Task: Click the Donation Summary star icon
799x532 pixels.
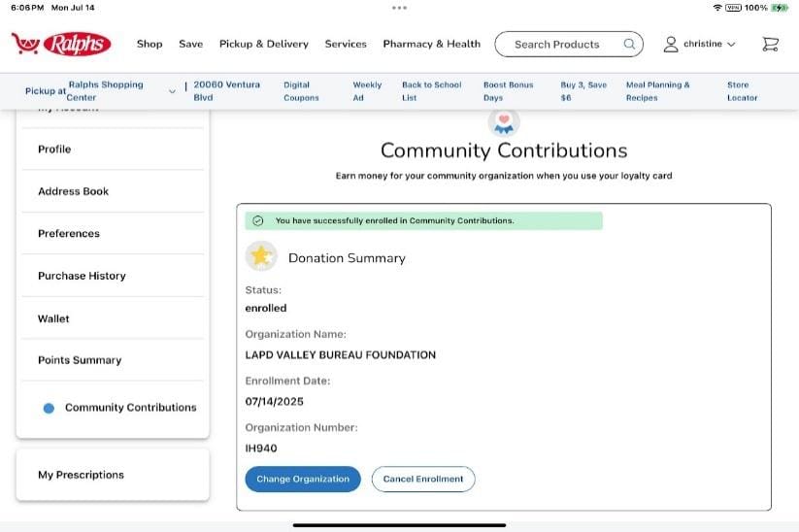Action: [261, 256]
